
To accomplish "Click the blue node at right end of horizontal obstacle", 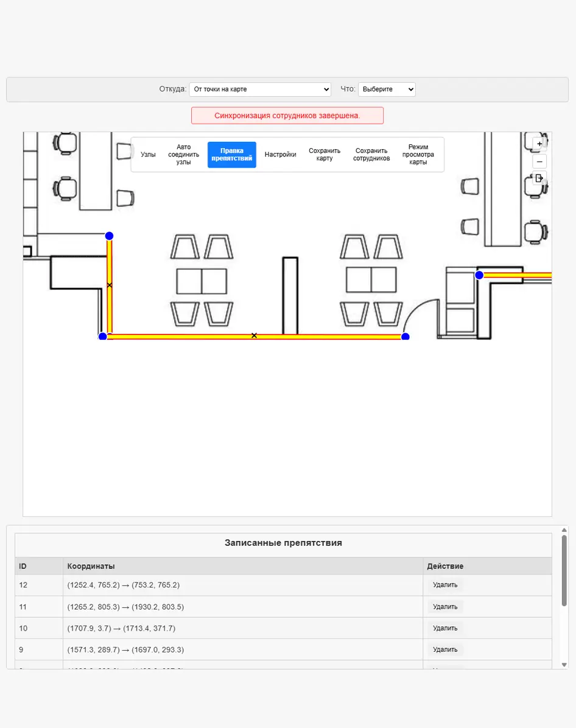I will [406, 337].
